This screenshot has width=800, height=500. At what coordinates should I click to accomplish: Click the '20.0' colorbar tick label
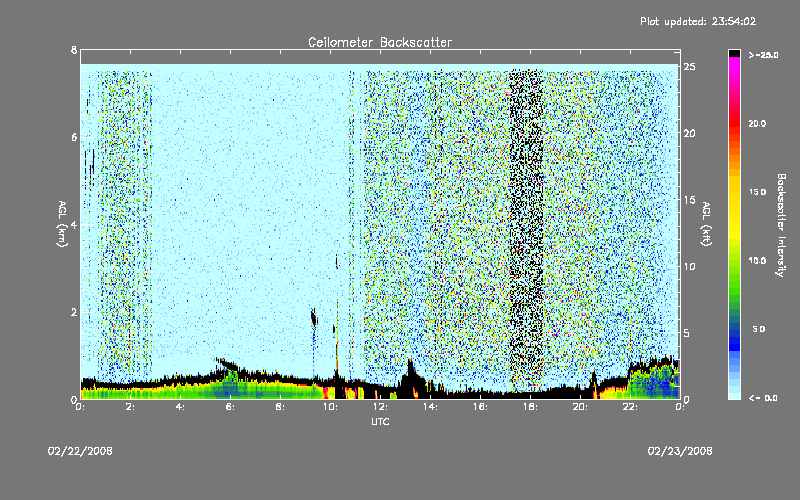click(757, 124)
